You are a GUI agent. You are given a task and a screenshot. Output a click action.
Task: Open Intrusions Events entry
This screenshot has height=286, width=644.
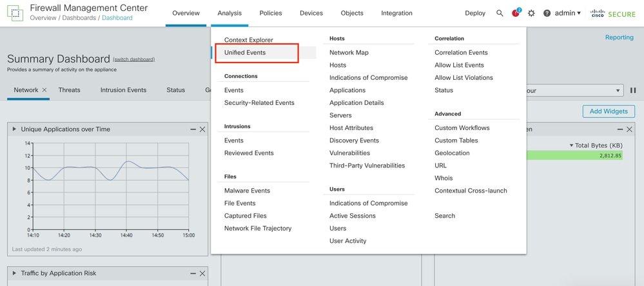click(234, 140)
